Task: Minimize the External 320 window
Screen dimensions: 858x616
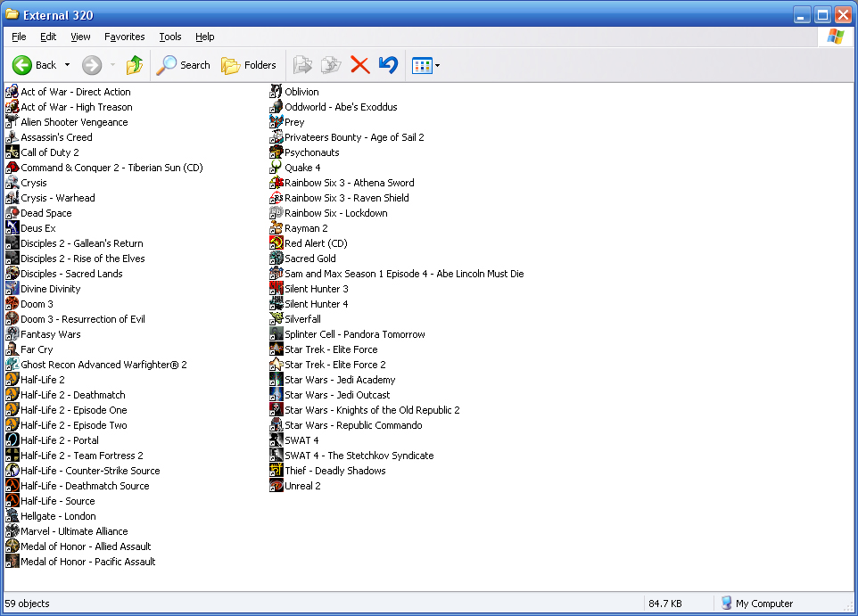Action: point(802,15)
